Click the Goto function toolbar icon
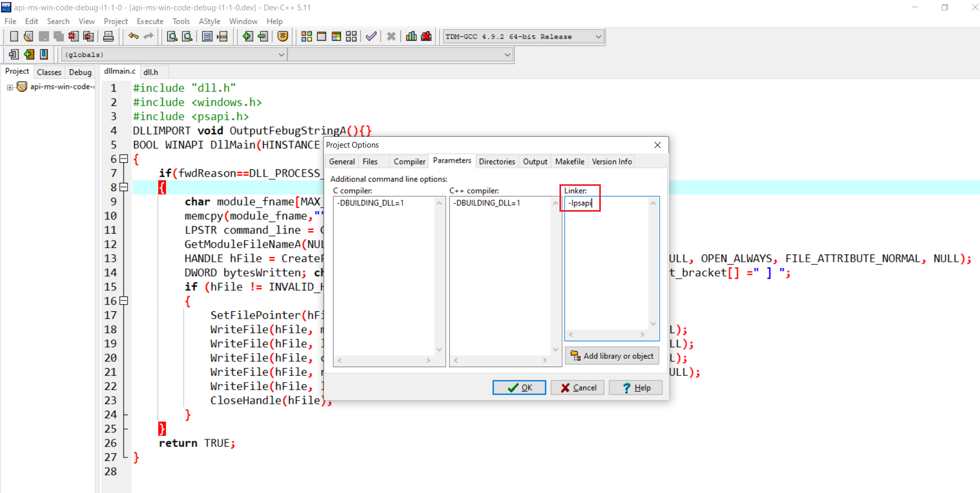Screen dimensions: 980x493 [x=207, y=36]
